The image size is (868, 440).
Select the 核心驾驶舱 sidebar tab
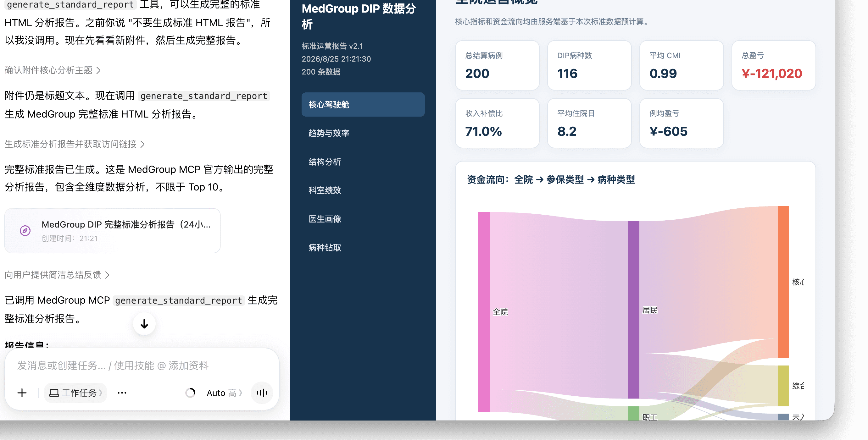click(x=363, y=105)
